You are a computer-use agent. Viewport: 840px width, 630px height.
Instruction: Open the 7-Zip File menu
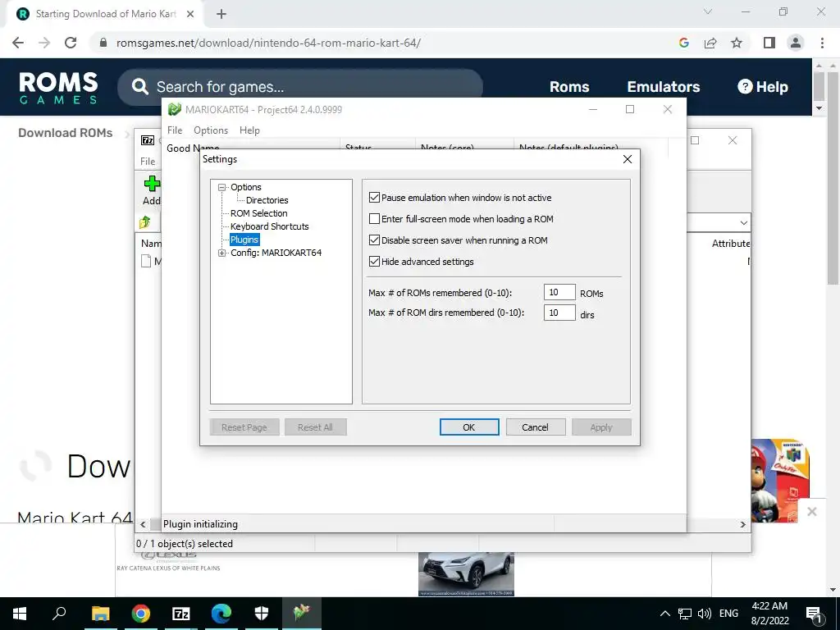point(148,162)
